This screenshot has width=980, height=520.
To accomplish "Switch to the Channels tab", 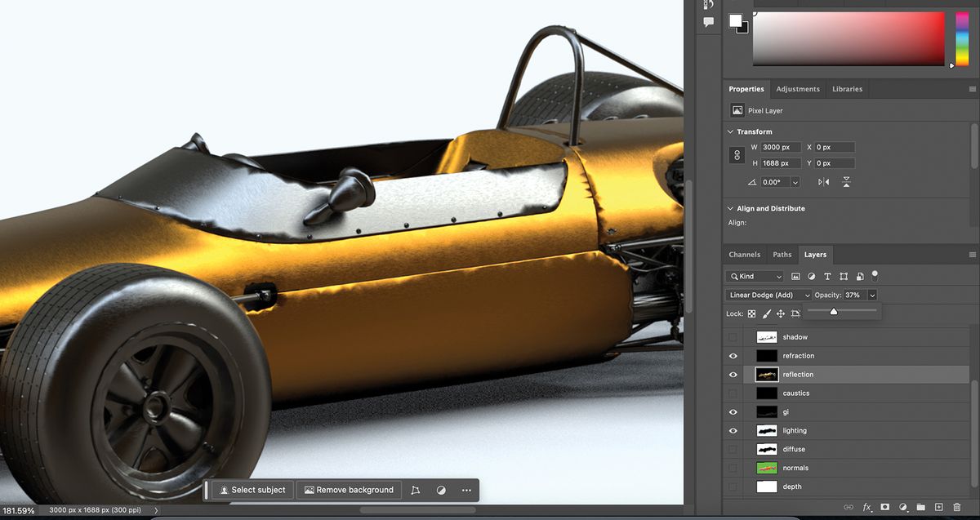I will pos(744,254).
